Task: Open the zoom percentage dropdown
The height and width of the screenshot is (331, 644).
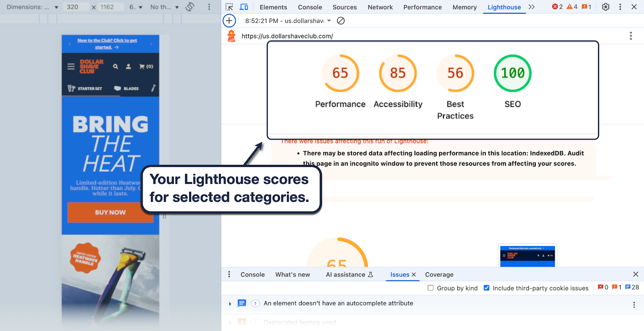Action: point(136,7)
